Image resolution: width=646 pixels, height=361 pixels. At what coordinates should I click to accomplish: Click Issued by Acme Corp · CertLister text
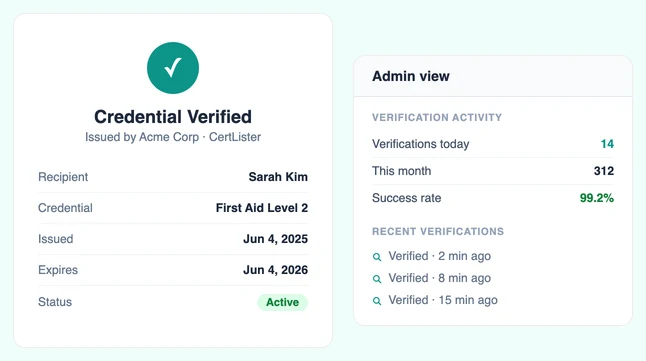173,137
